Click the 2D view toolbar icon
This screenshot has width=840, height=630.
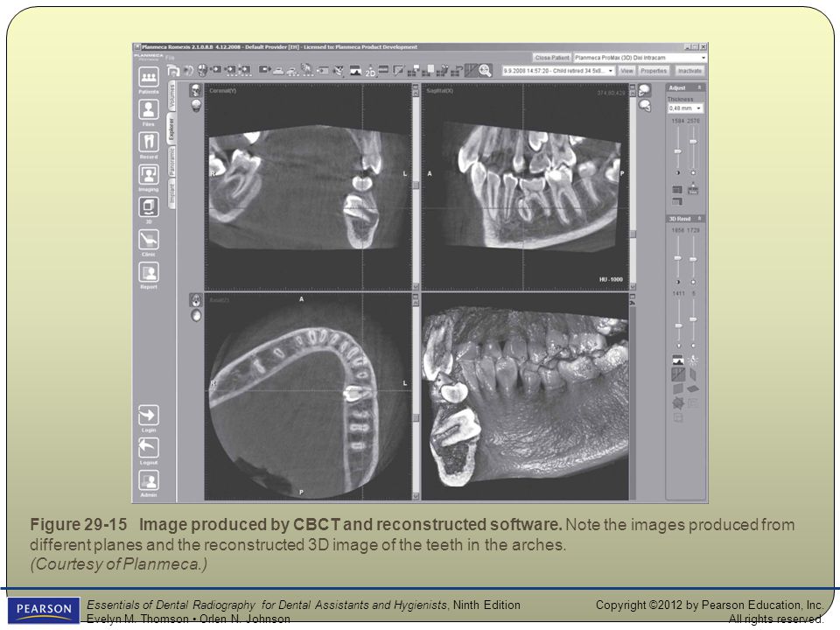click(370, 71)
